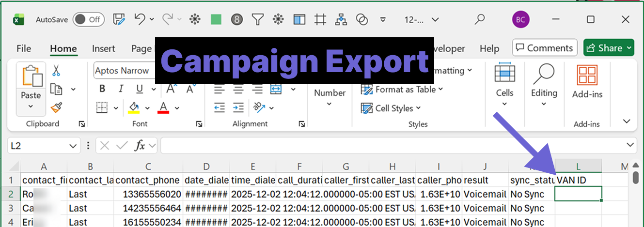Undo the last action

pos(140,19)
